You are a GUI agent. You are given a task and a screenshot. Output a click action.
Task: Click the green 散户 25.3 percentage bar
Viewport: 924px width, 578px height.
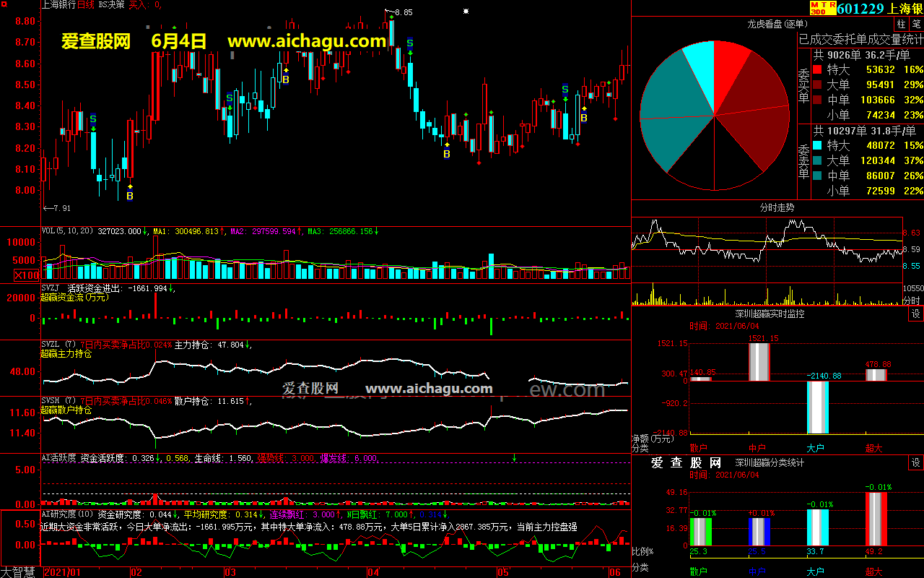tap(701, 531)
